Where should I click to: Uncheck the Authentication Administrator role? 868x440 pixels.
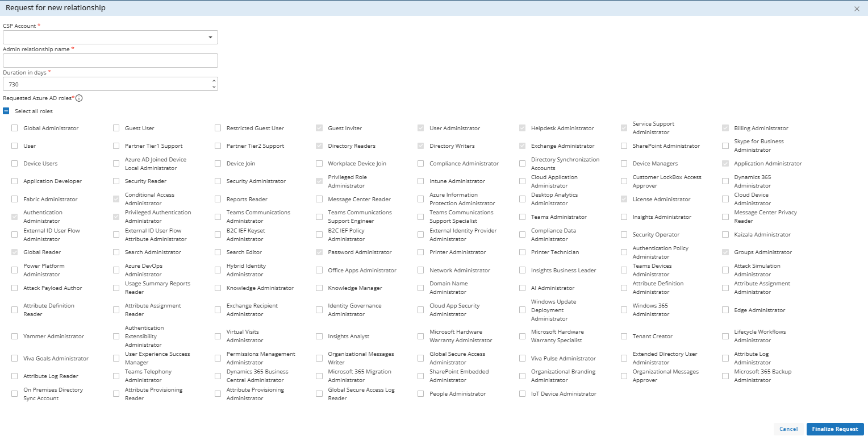tap(14, 217)
